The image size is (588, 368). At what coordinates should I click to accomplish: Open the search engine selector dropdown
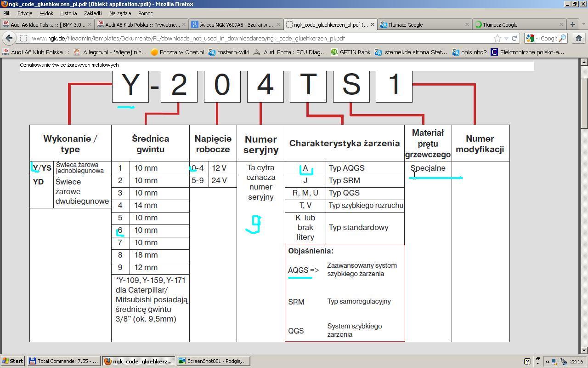pos(532,38)
